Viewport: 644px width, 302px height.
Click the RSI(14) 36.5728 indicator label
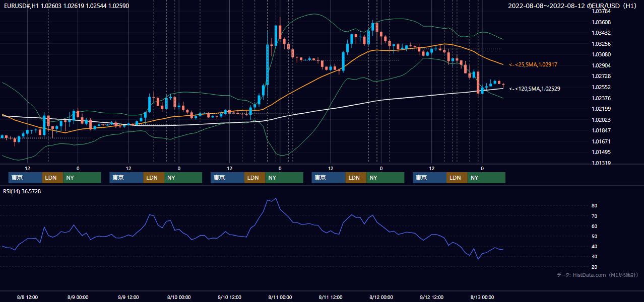tap(22, 191)
